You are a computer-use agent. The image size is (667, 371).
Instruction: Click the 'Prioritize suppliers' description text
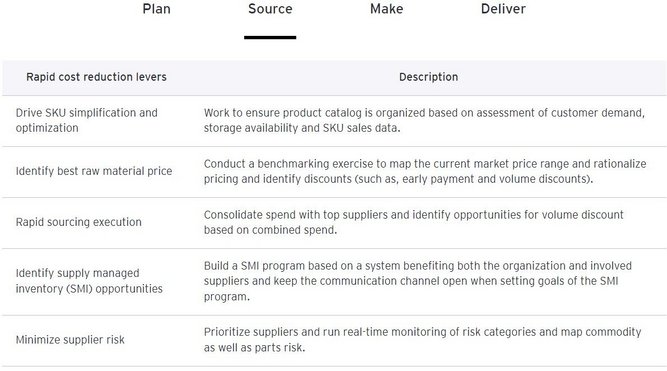[422, 340]
